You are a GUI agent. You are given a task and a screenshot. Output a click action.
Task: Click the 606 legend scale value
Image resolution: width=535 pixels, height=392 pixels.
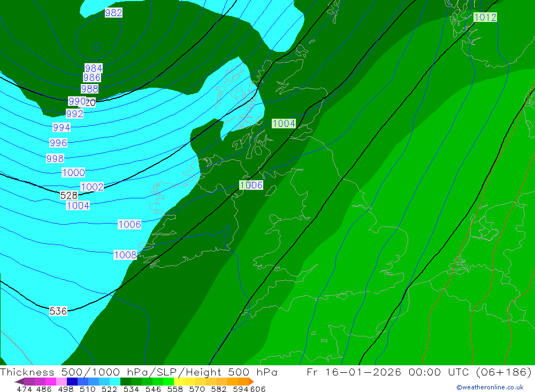pyautogui.click(x=258, y=389)
